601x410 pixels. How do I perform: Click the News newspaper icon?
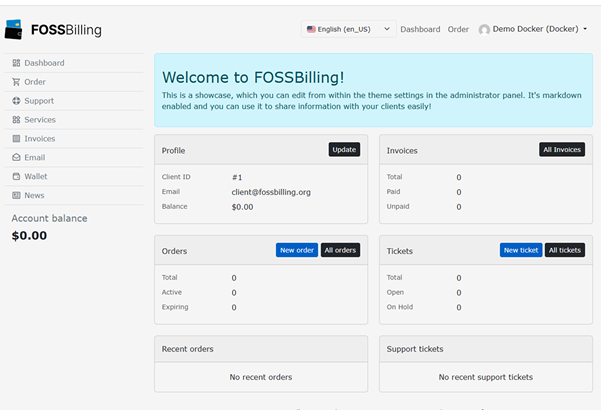coord(16,195)
